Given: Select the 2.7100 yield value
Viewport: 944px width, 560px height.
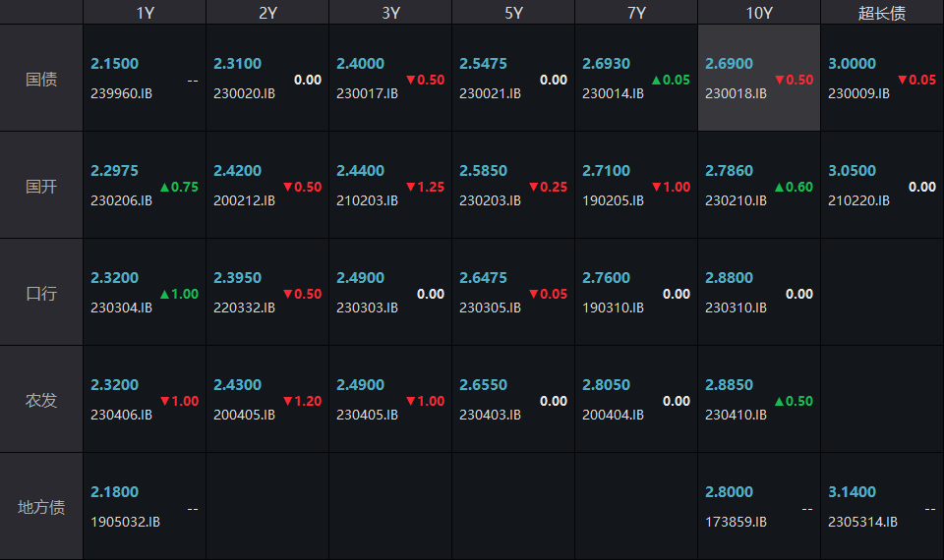Looking at the screenshot, I should 606,171.
